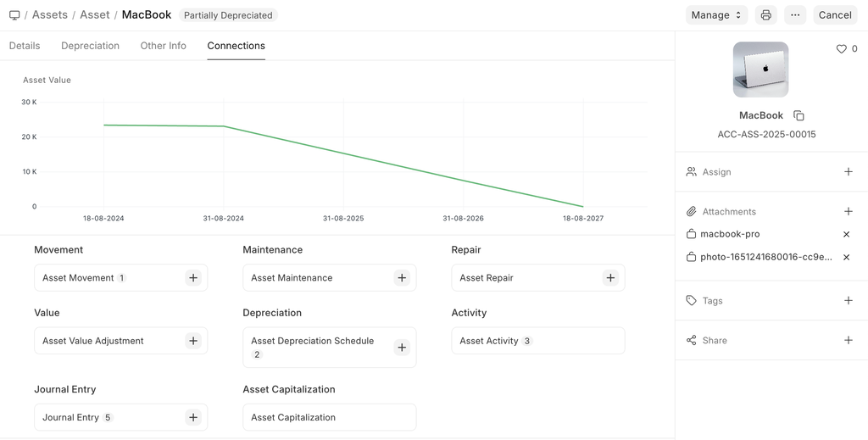Open the Asset Depreciation Schedule link
This screenshot has height=440, width=868.
(x=312, y=341)
